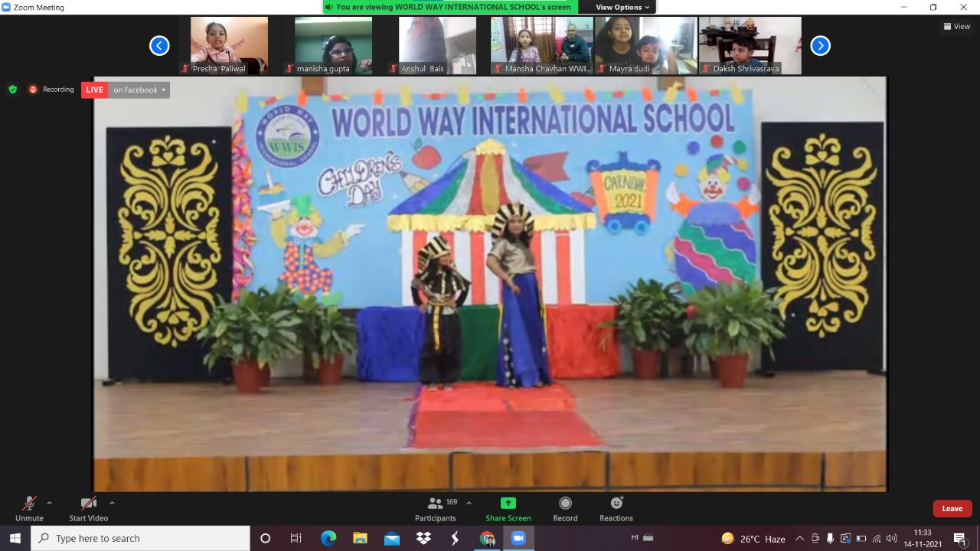The height and width of the screenshot is (551, 980).
Task: Select Mansha Chavhan's video thumbnail
Action: tap(541, 45)
